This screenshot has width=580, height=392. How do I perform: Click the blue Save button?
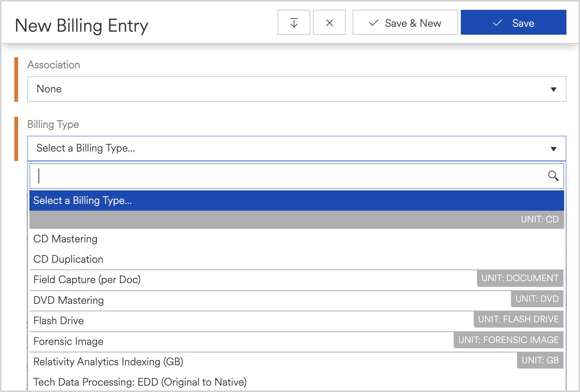coord(513,23)
